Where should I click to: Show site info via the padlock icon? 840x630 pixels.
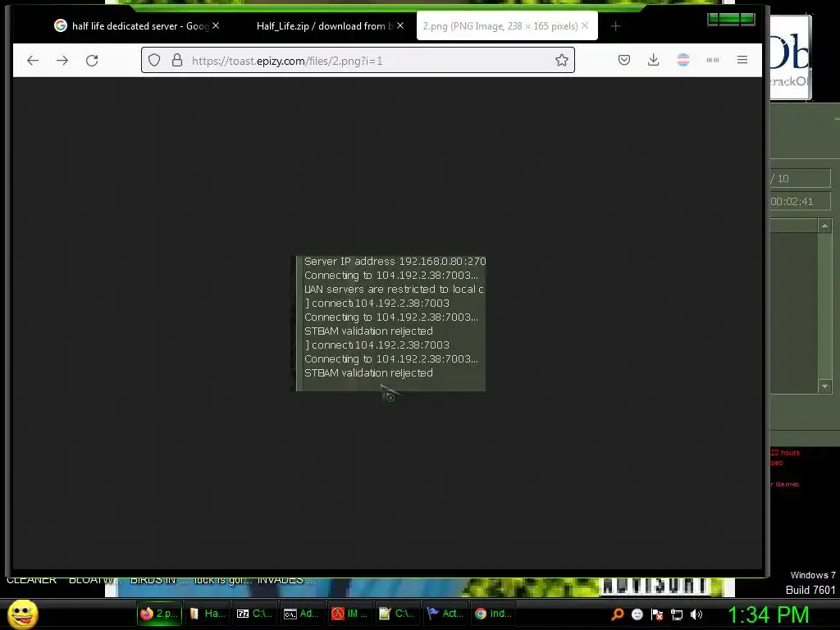tap(177, 61)
